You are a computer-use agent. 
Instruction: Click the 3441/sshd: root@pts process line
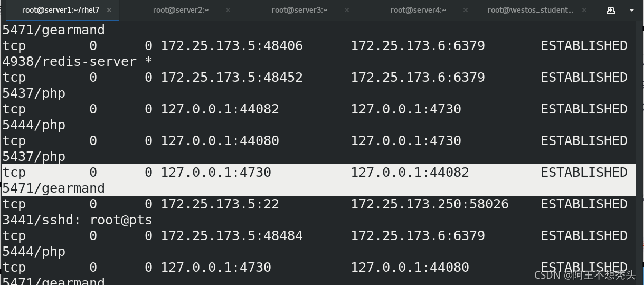click(x=77, y=220)
